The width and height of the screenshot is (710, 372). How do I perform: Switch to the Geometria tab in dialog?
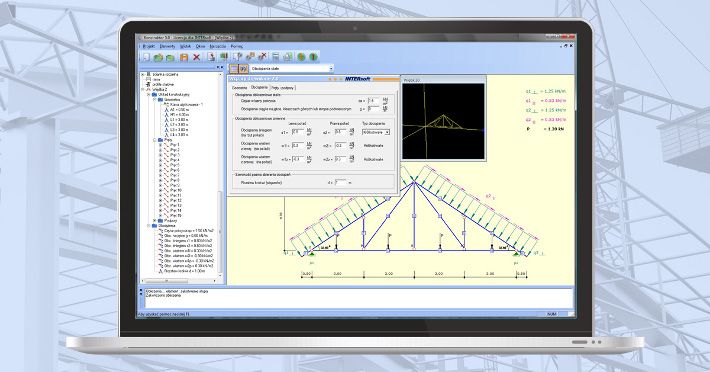coord(240,88)
